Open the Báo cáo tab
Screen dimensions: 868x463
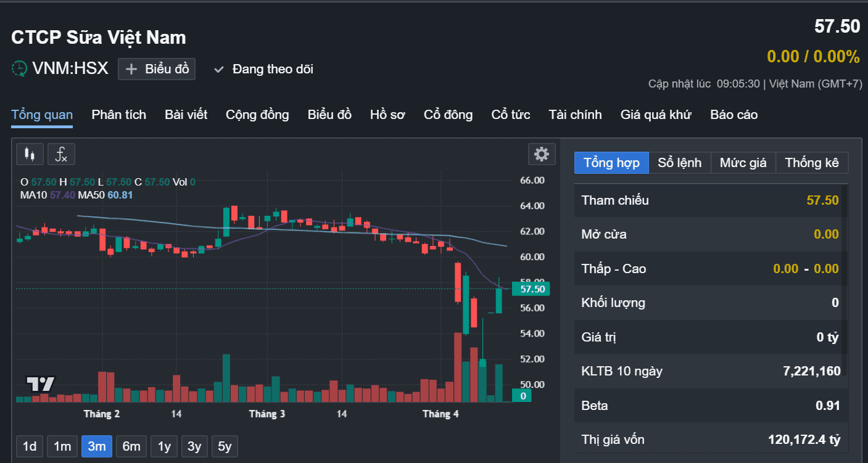734,115
